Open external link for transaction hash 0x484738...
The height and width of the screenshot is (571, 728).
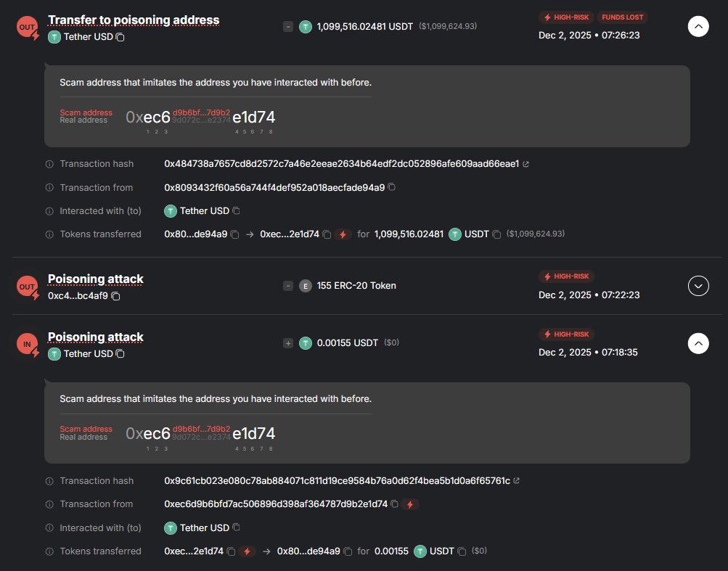[x=526, y=164]
